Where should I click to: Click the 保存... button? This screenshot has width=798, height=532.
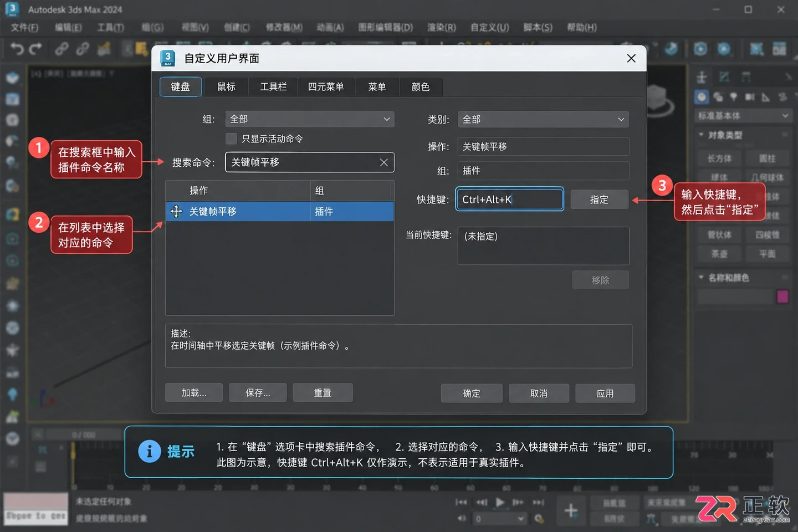click(258, 393)
